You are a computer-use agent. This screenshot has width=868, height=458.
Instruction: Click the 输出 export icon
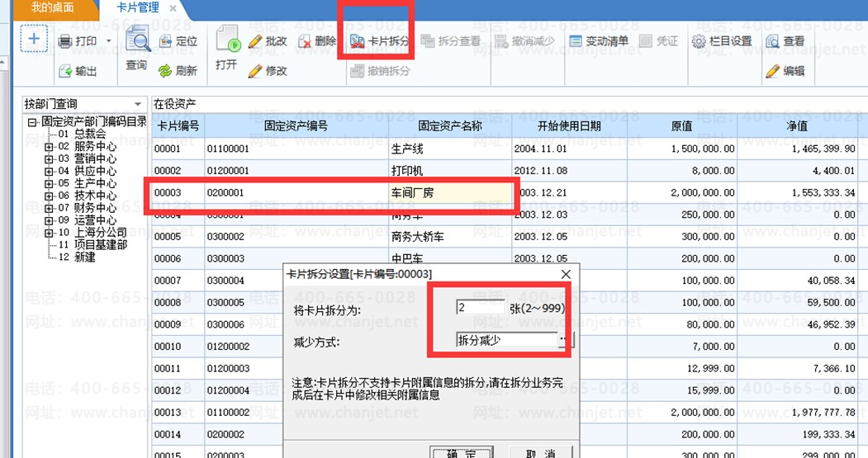tap(65, 71)
